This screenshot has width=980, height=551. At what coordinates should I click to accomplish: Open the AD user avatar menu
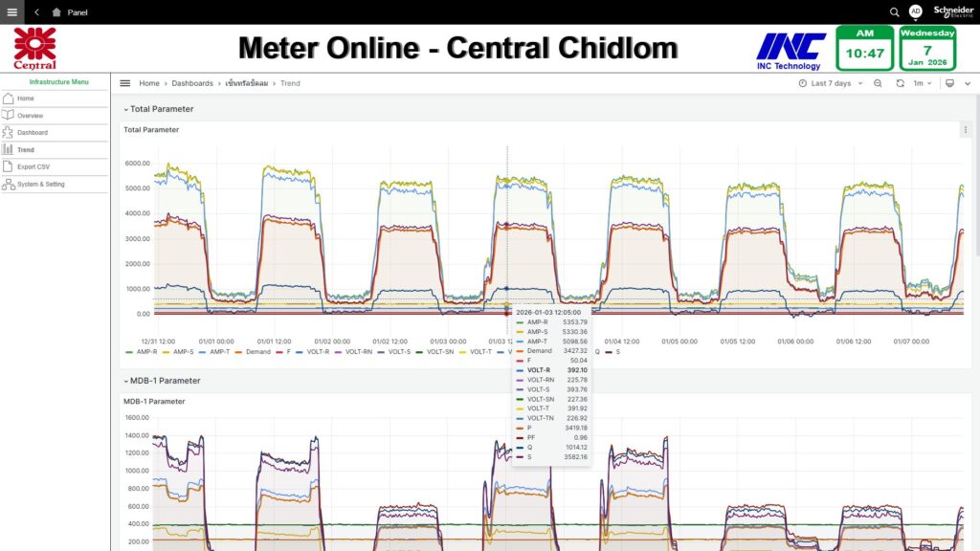(x=915, y=11)
